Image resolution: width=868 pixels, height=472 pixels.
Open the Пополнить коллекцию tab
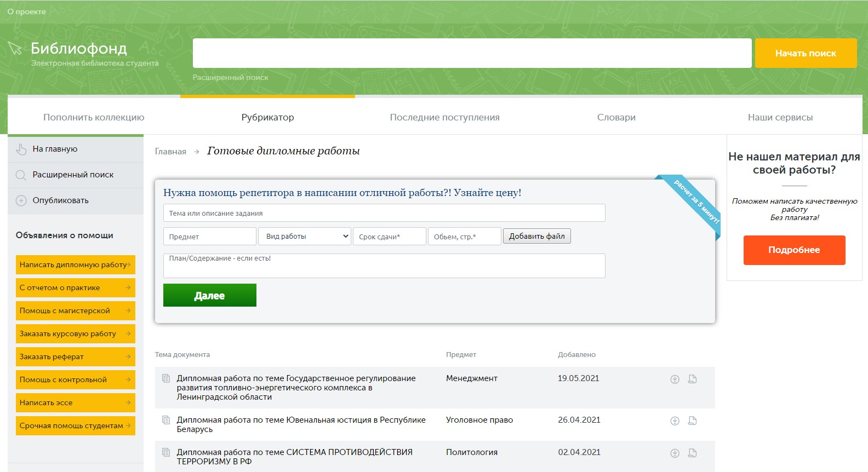point(94,117)
